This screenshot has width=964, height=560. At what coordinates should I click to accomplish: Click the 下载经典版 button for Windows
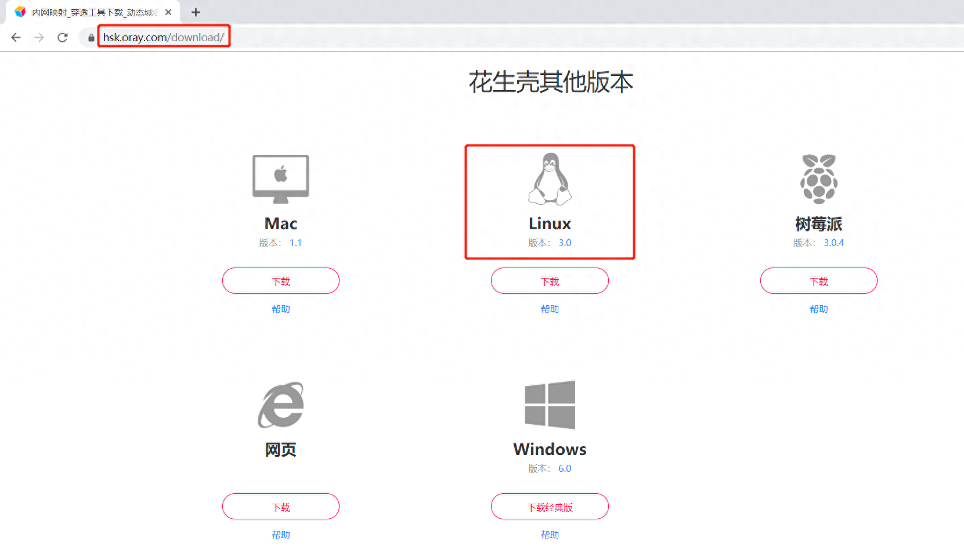550,507
